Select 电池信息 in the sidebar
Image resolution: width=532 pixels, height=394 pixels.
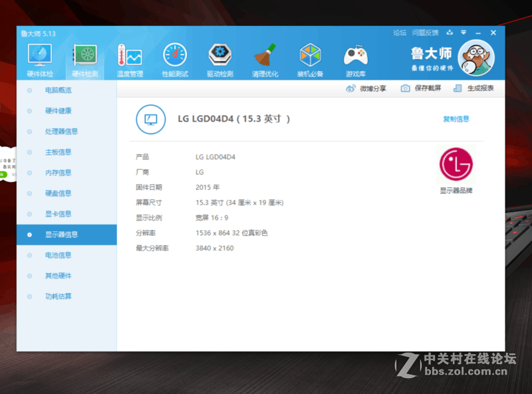[x=66, y=255]
